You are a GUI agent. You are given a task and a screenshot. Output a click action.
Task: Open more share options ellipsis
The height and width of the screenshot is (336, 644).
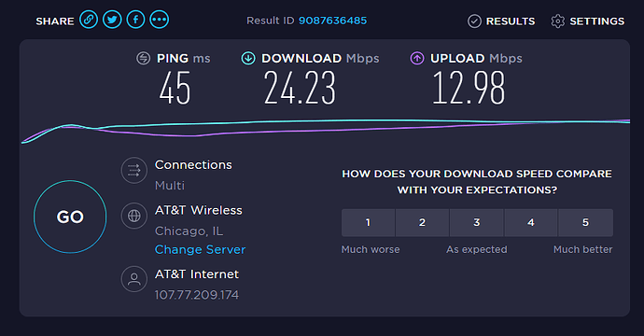point(160,20)
